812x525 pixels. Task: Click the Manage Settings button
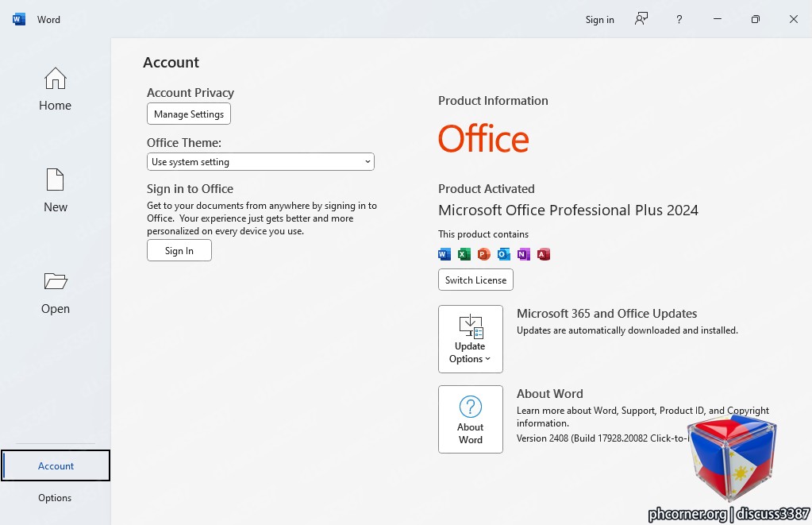[188, 114]
